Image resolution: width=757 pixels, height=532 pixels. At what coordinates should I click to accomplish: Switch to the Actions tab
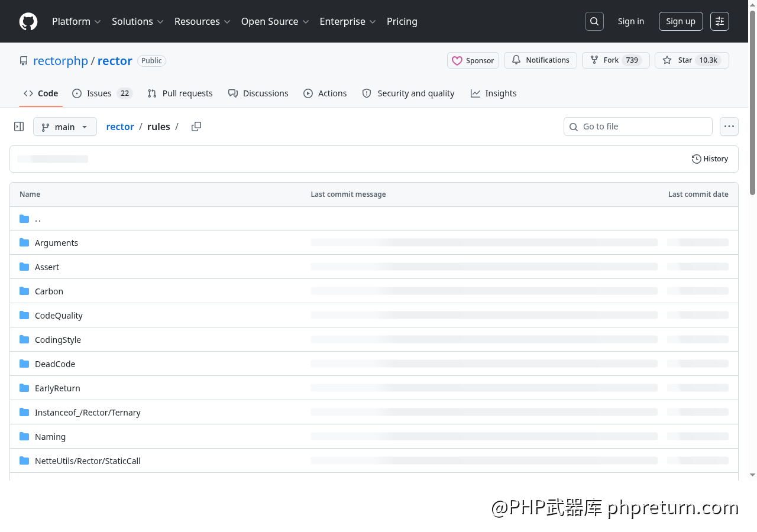point(325,93)
